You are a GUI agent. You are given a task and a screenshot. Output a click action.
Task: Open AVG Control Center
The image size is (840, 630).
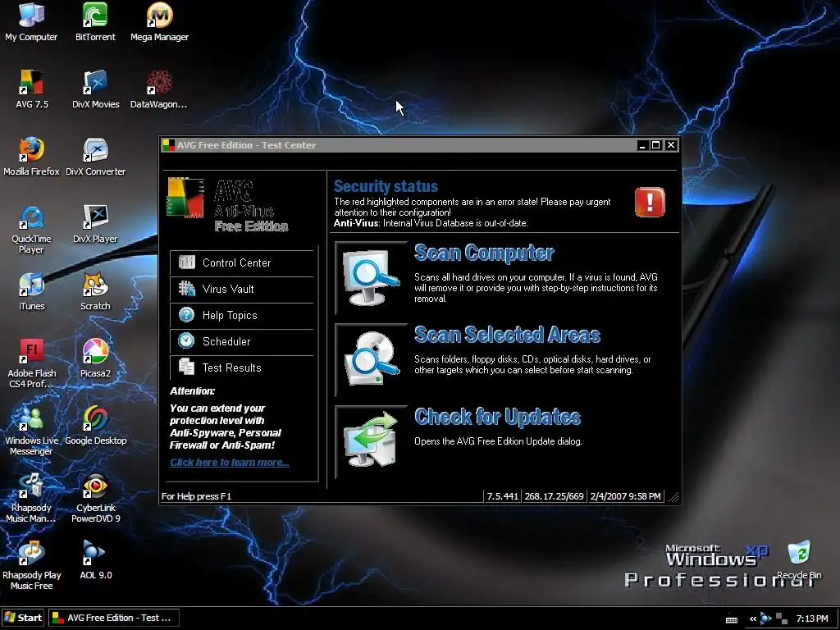pos(242,262)
